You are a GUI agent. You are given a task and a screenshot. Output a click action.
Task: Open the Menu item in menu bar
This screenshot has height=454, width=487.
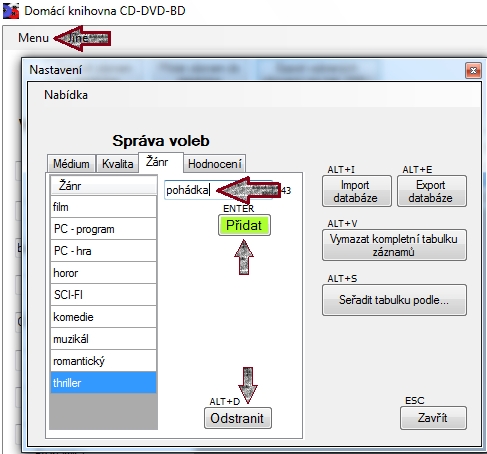coord(33,38)
